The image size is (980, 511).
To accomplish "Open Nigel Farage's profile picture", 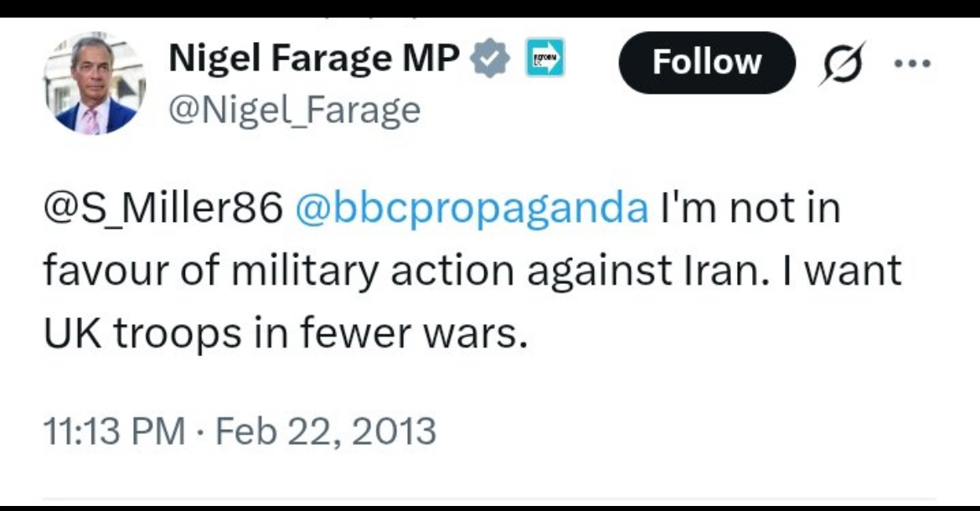I will coord(95,84).
